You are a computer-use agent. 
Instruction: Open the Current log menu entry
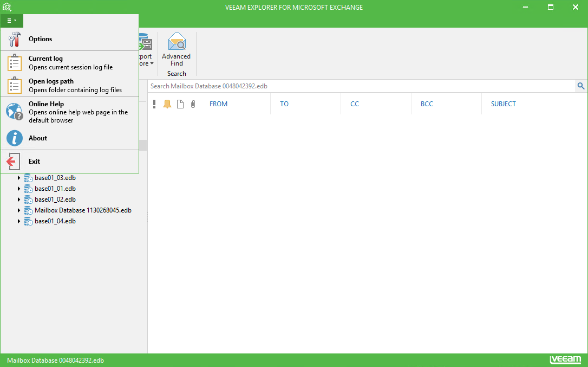(x=70, y=63)
